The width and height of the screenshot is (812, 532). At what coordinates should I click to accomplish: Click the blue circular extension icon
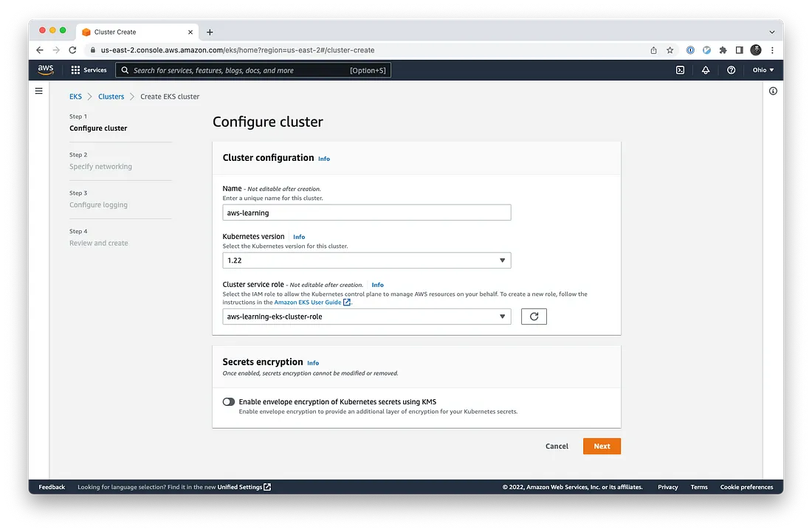click(706, 50)
